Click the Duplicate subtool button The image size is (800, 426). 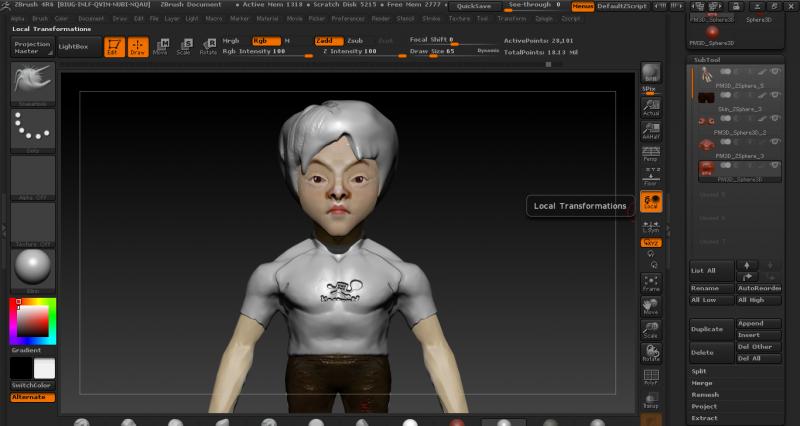[x=711, y=329]
